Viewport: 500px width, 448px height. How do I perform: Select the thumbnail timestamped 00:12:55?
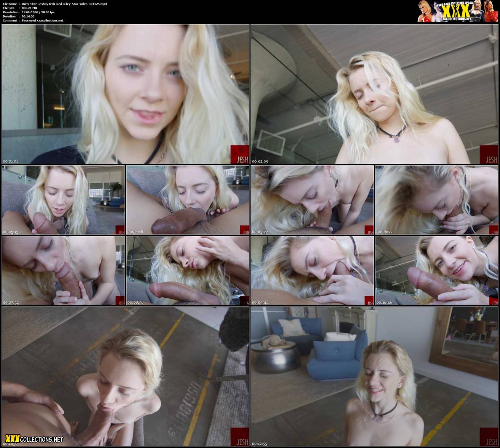(x=374, y=376)
